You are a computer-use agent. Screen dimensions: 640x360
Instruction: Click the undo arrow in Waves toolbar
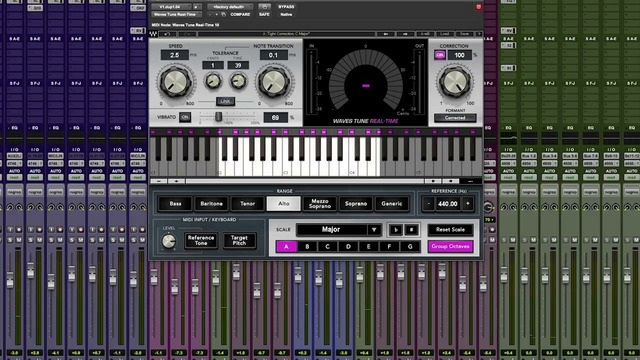pos(167,34)
